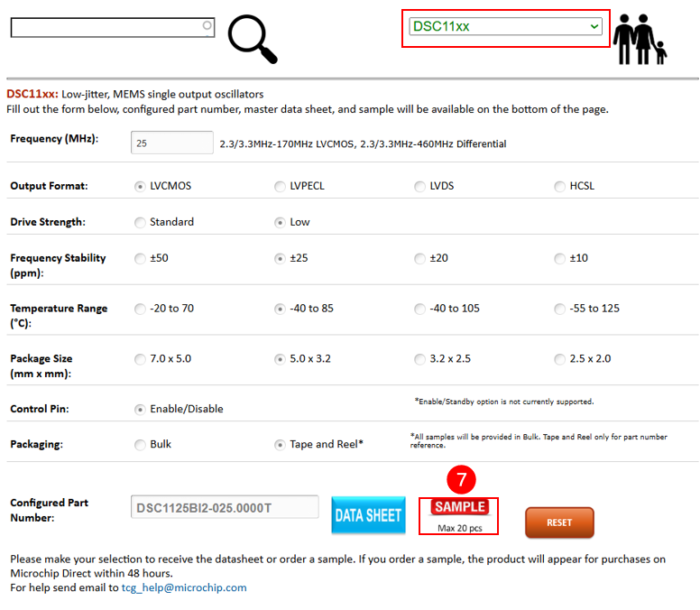
Task: Email tcg_help@microchip.com link
Action: point(184,587)
